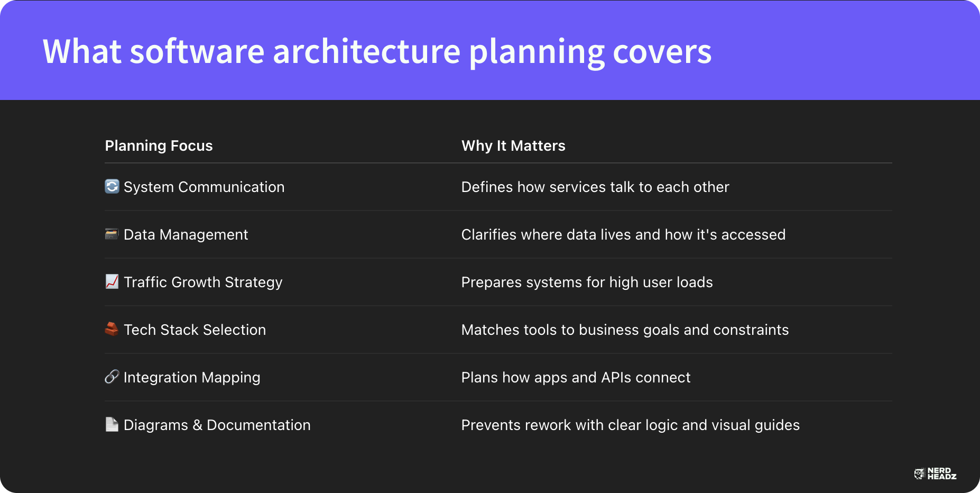The image size is (980, 493).
Task: Click the System Communication label
Action: tap(204, 187)
